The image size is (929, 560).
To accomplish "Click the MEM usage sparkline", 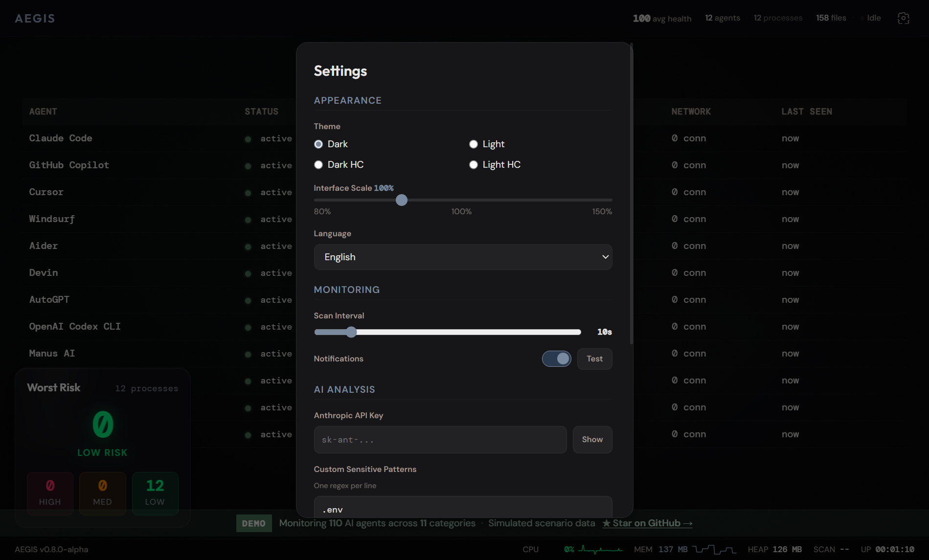I will pyautogui.click(x=714, y=550).
